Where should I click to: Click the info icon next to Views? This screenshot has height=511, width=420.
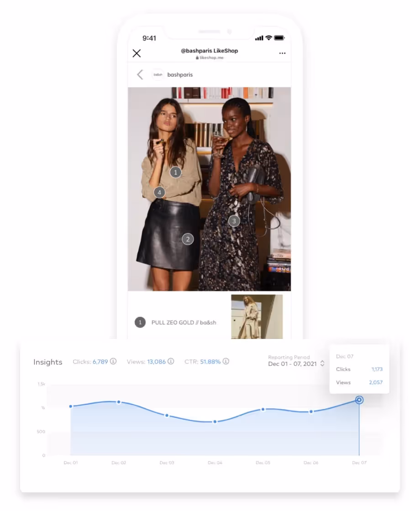point(171,361)
